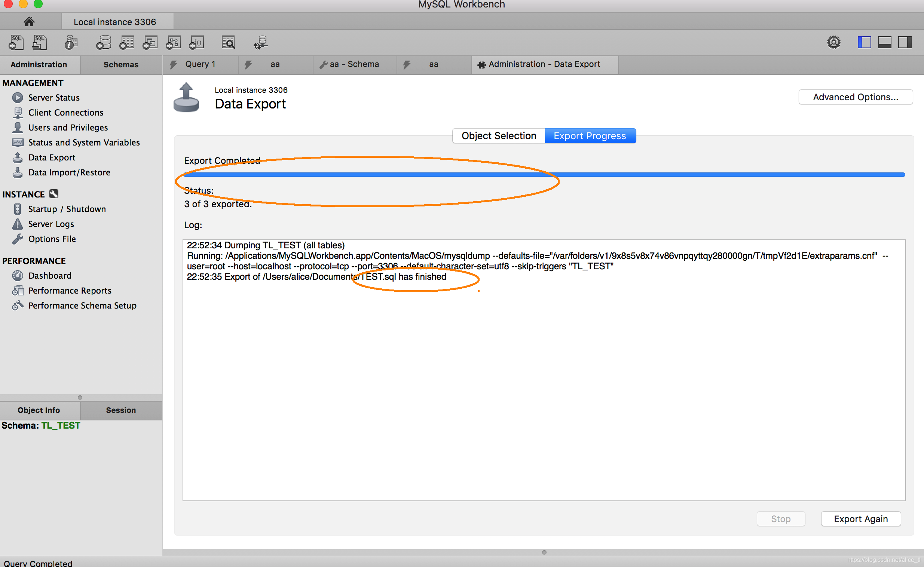This screenshot has height=567, width=924.
Task: Click the Export Again button
Action: (860, 519)
